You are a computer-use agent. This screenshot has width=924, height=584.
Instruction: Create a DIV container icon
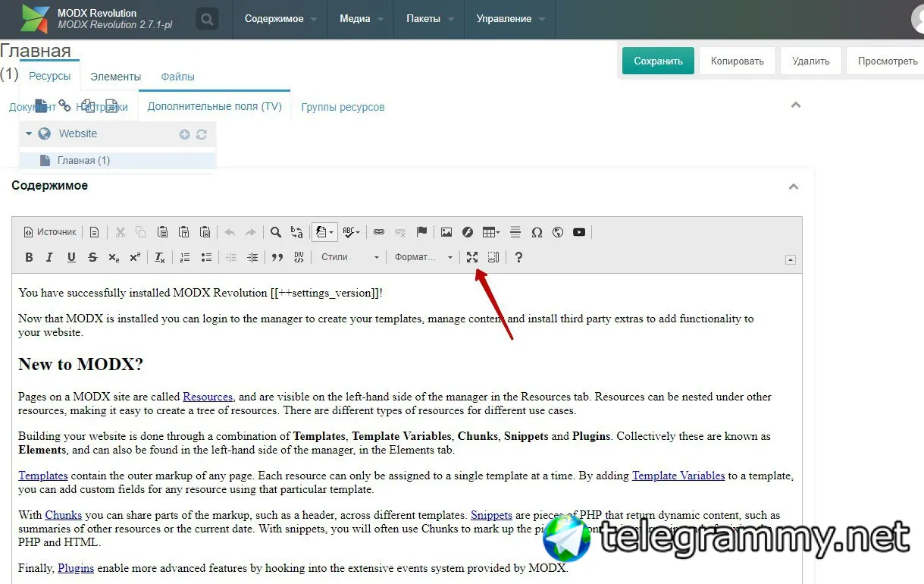(299, 257)
